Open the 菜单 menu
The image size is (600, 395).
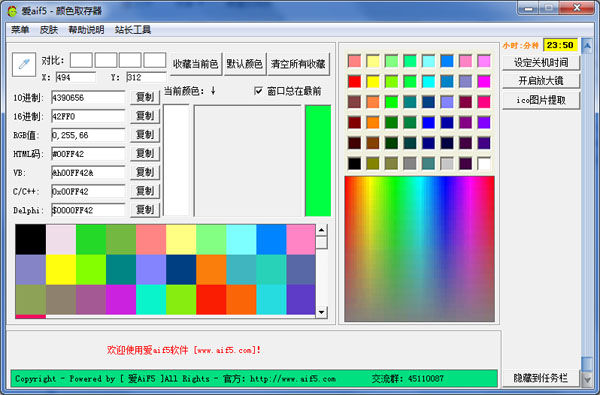point(20,30)
